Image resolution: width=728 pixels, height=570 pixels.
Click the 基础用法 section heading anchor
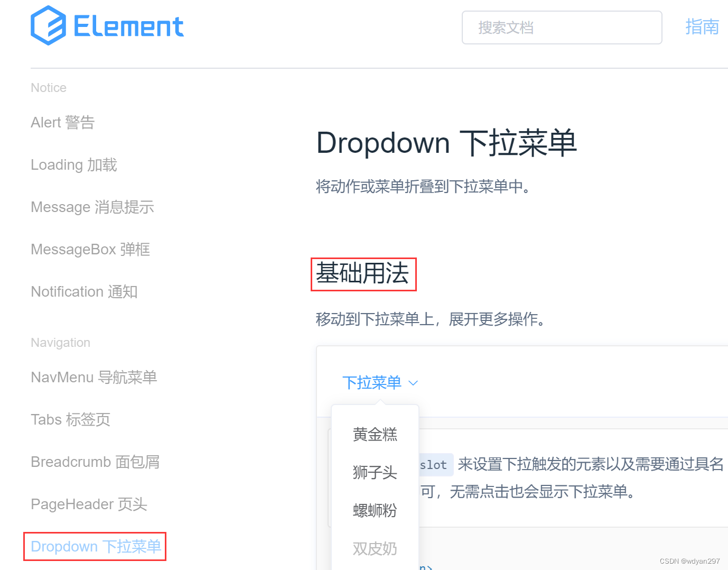(363, 274)
